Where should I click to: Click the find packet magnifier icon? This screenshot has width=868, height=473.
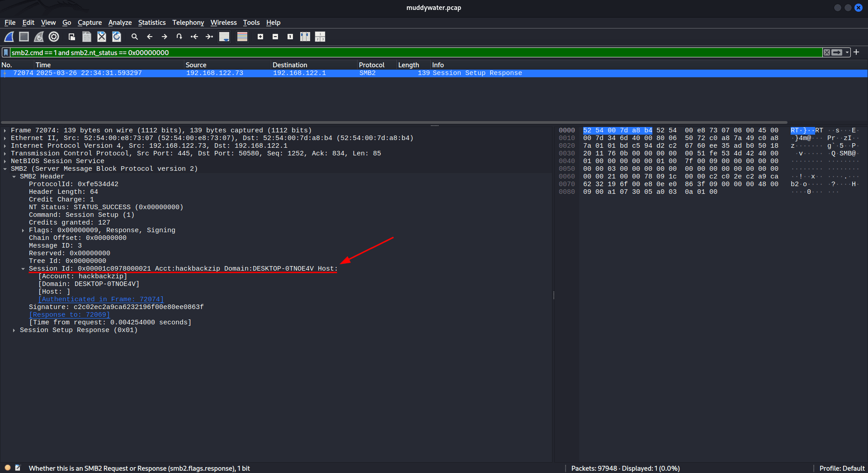(135, 37)
